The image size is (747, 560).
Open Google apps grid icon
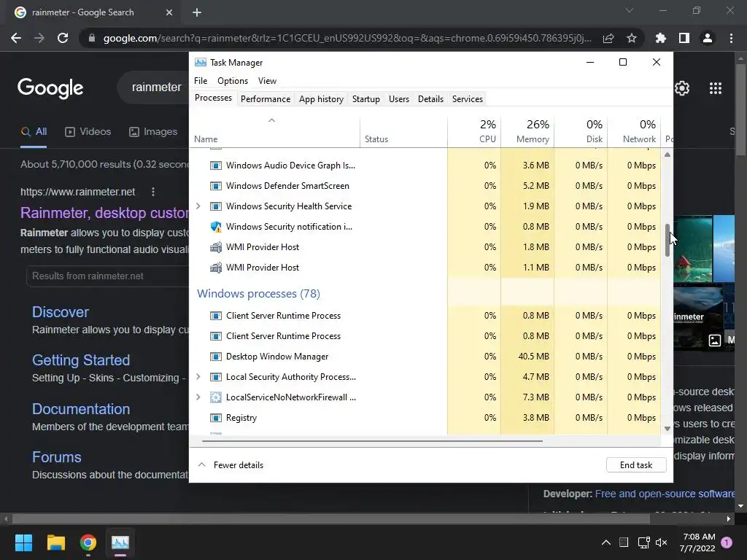(x=716, y=88)
